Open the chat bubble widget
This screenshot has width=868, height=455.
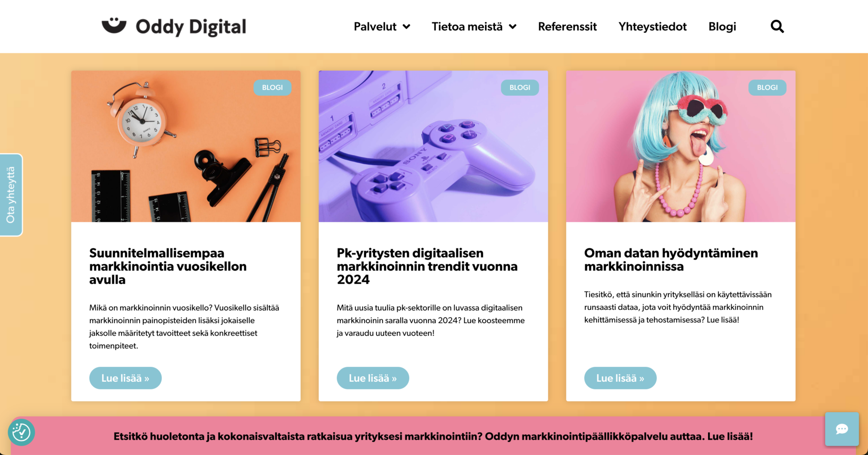842,429
